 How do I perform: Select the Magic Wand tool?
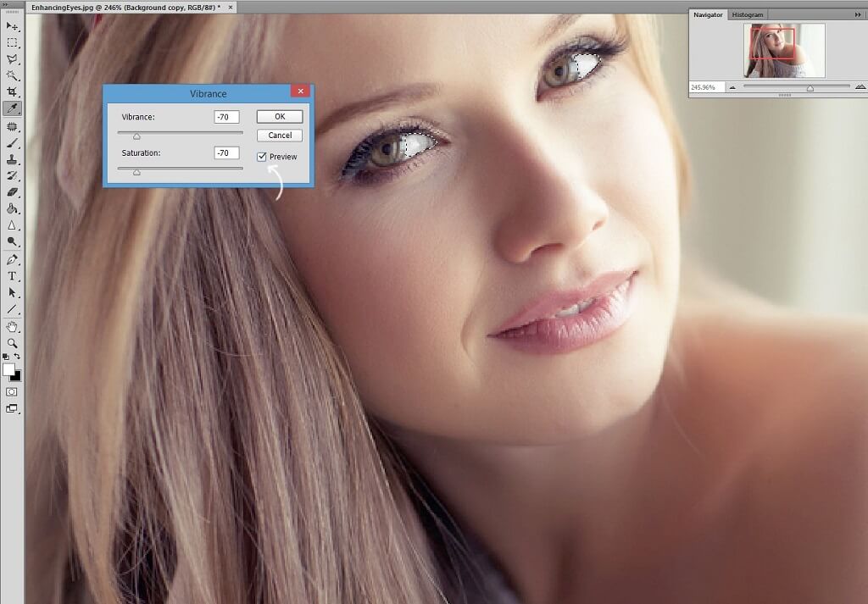coord(12,75)
